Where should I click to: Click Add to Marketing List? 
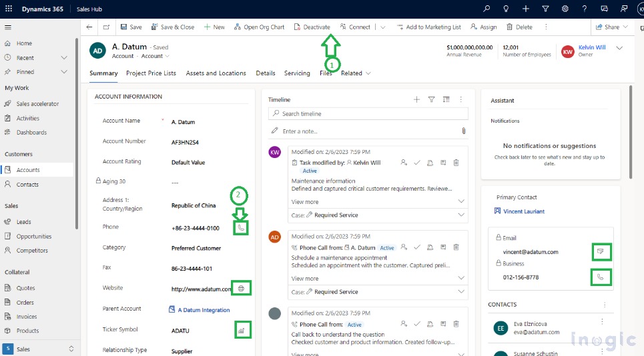pyautogui.click(x=429, y=27)
